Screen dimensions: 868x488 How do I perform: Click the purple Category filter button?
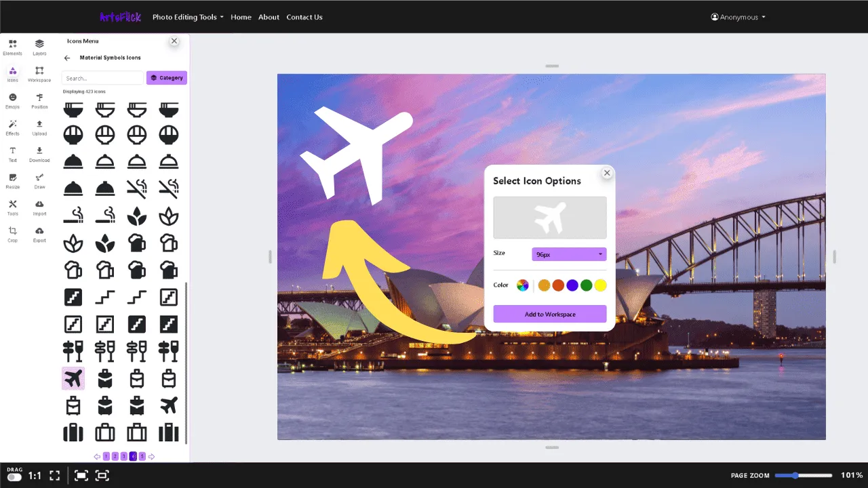pos(166,77)
